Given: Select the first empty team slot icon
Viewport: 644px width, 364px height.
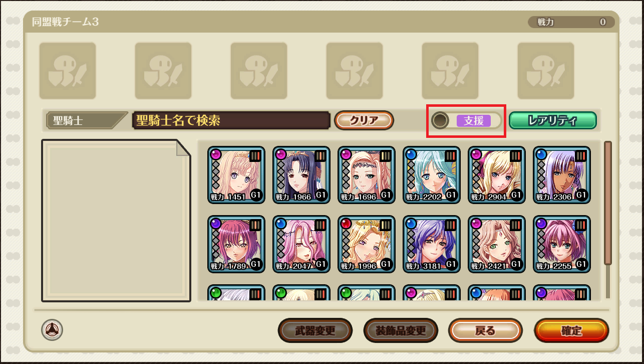Looking at the screenshot, I should 68,71.
